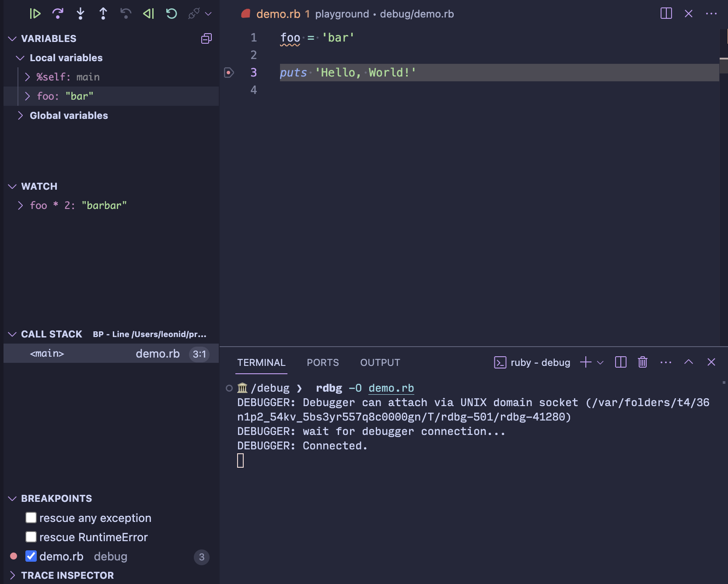Click the Step Over debug icon
728x584 pixels.
point(58,14)
